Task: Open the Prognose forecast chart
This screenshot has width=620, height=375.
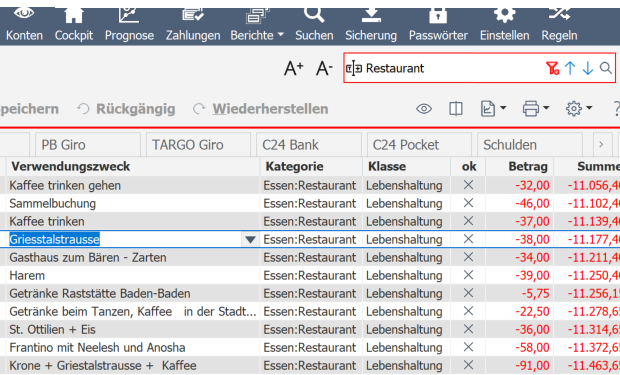Action: [x=129, y=25]
